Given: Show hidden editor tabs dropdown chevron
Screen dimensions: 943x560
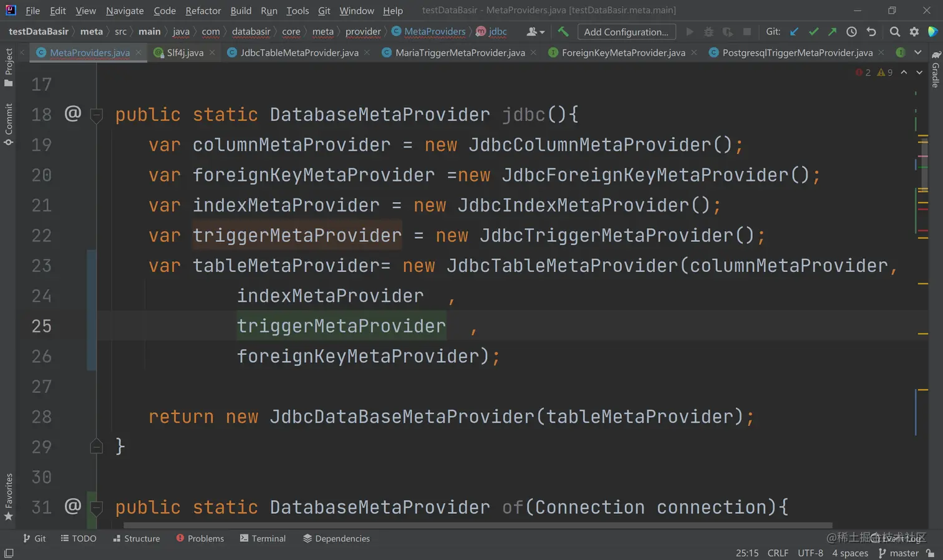Looking at the screenshot, I should (918, 52).
